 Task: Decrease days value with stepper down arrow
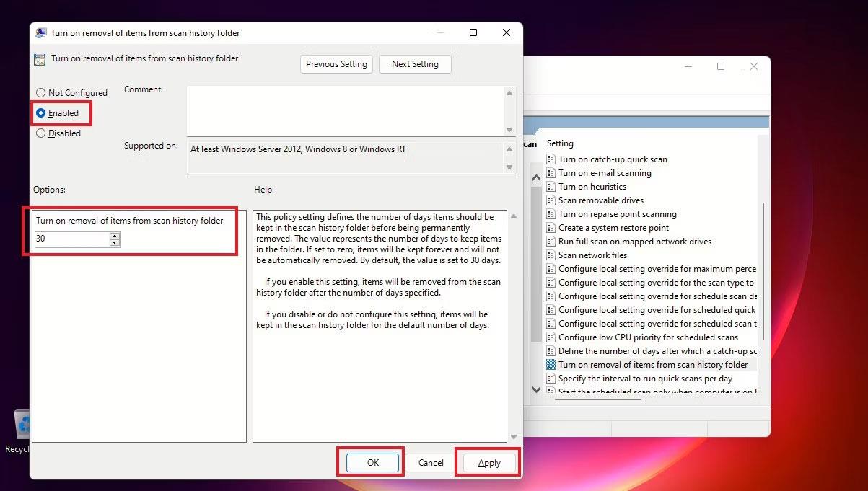(115, 243)
